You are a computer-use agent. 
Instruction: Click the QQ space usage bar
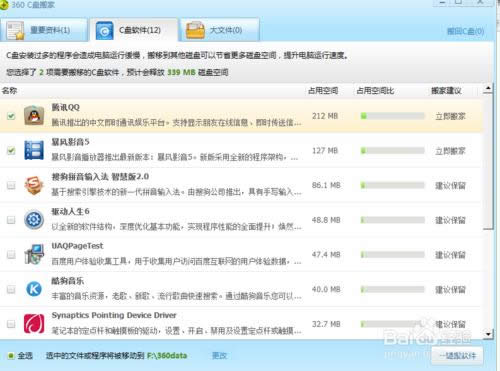click(x=392, y=116)
